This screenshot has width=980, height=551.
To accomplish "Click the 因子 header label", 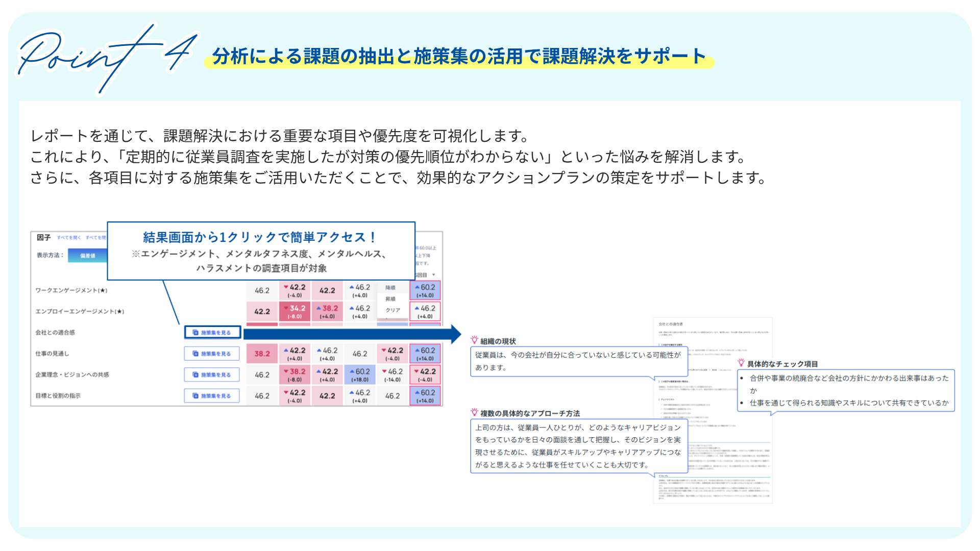I will tap(43, 238).
